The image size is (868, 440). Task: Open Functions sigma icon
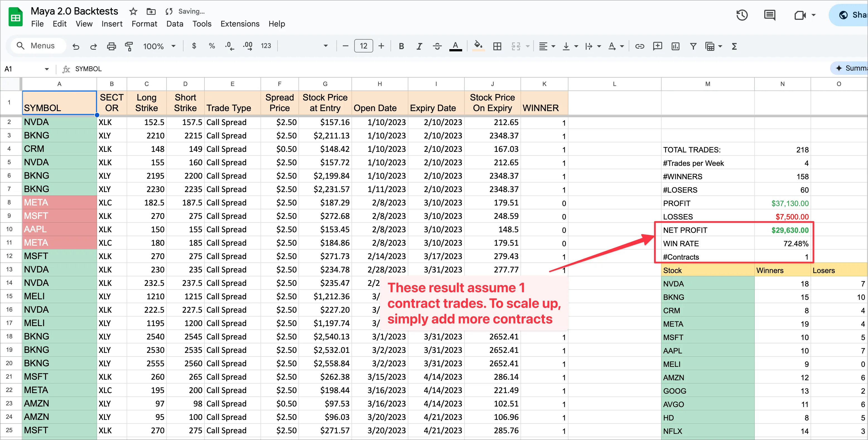coord(735,46)
